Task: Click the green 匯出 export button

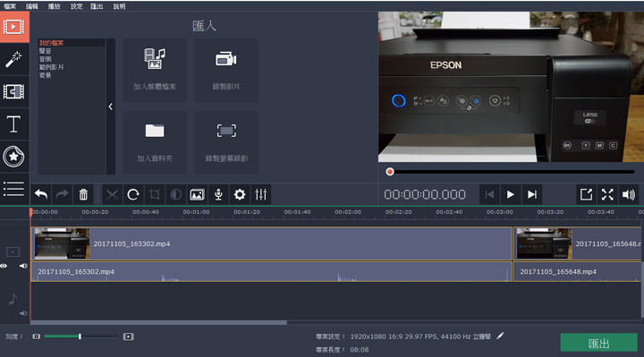Action: click(x=598, y=343)
